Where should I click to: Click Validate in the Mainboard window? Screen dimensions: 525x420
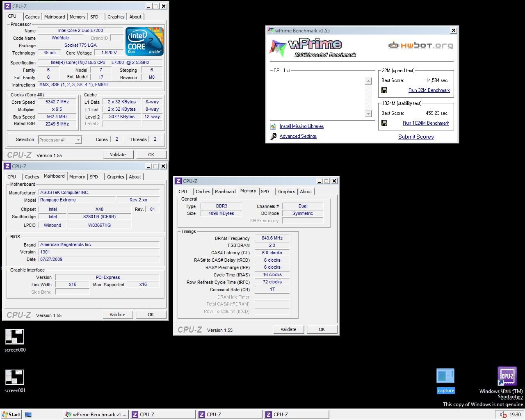[x=117, y=315]
